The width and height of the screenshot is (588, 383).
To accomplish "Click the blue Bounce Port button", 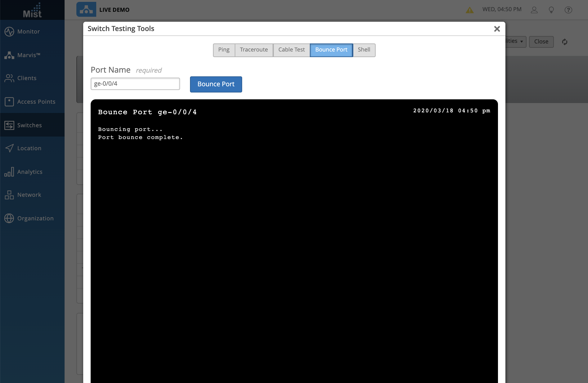I will click(x=216, y=84).
